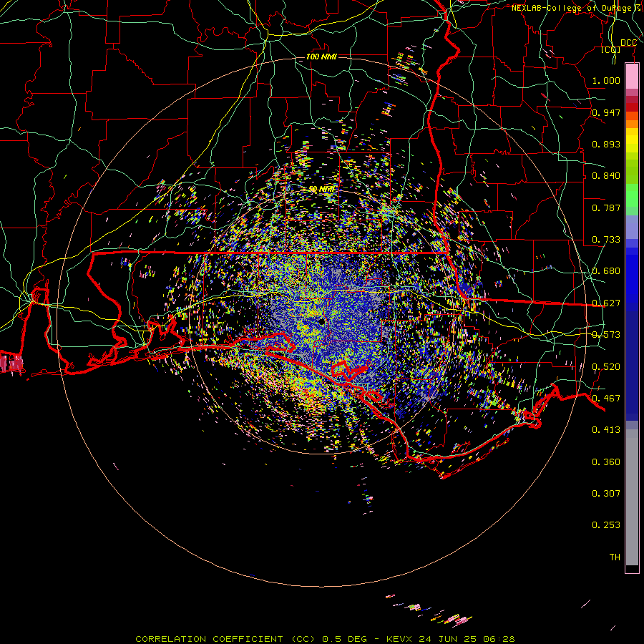
Task: Click the 0.413 legend value
Action: tap(606, 430)
